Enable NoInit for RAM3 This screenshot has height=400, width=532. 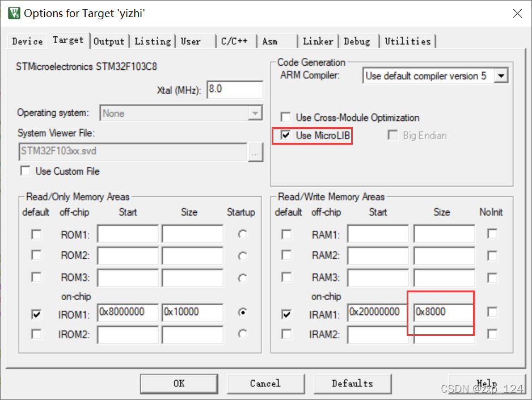point(492,278)
